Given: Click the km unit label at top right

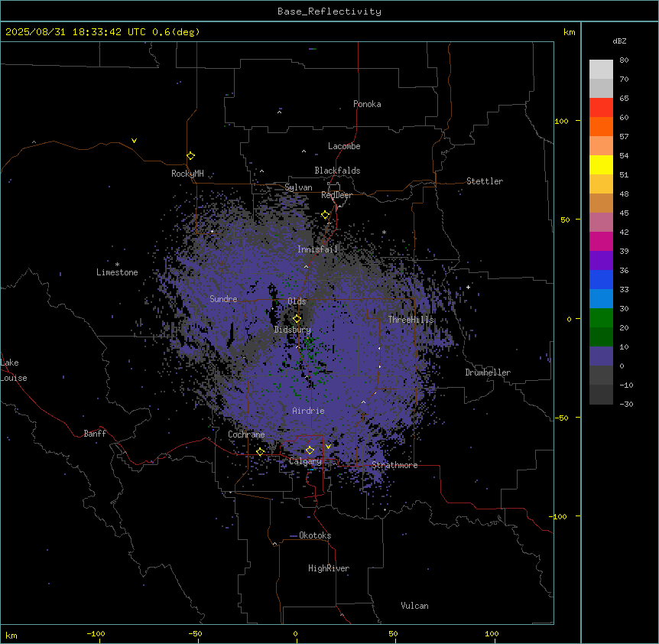Looking at the screenshot, I should tap(570, 32).
